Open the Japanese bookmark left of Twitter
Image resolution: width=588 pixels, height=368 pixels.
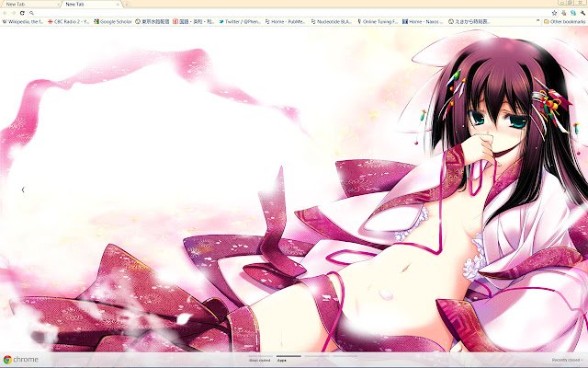click(194, 22)
